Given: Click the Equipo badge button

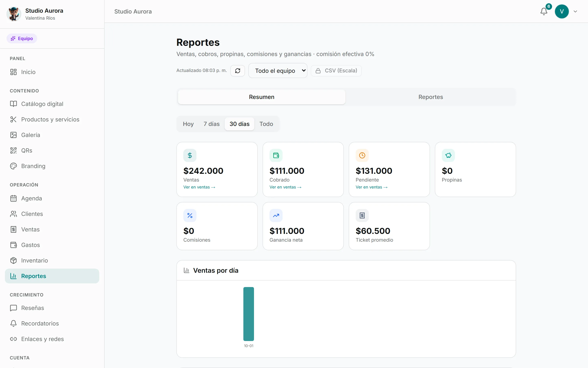Looking at the screenshot, I should tap(22, 38).
